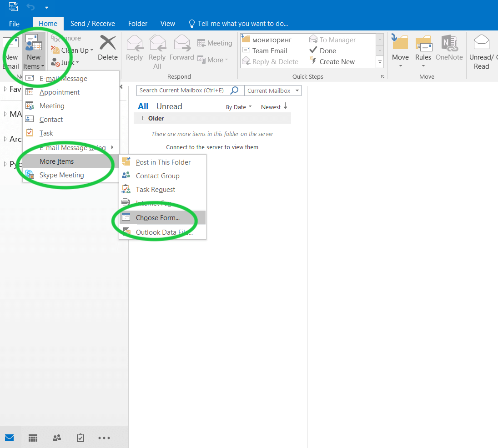Click the Forward envelope icon
The width and height of the screenshot is (498, 448).
(x=182, y=43)
